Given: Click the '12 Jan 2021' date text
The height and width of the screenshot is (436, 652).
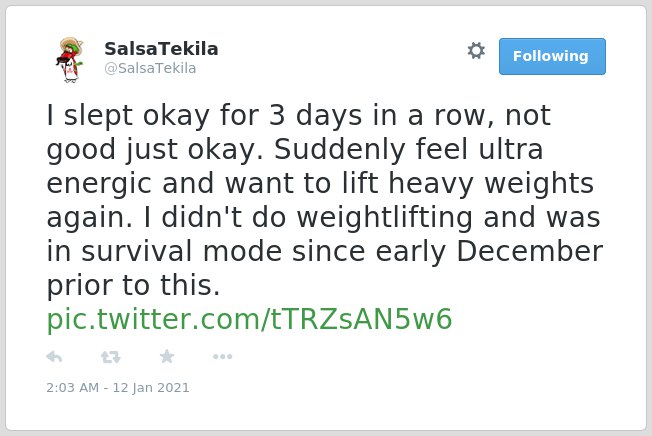Looking at the screenshot, I should (x=151, y=387).
